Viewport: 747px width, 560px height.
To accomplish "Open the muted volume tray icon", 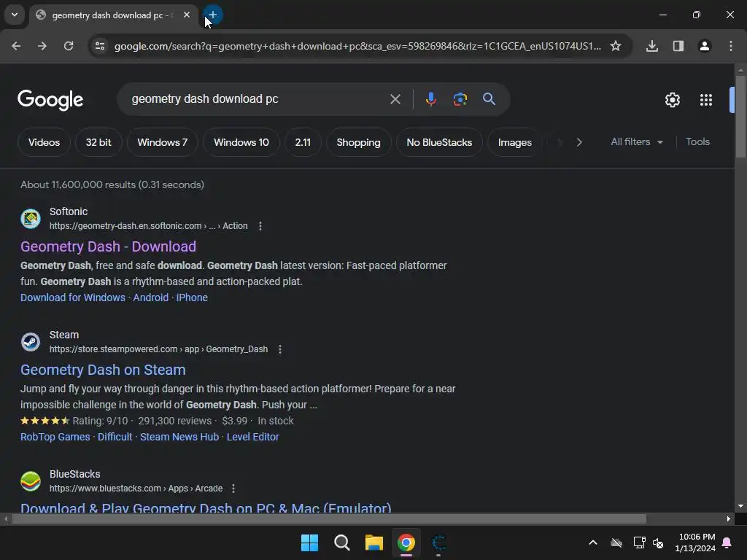I will [x=659, y=542].
